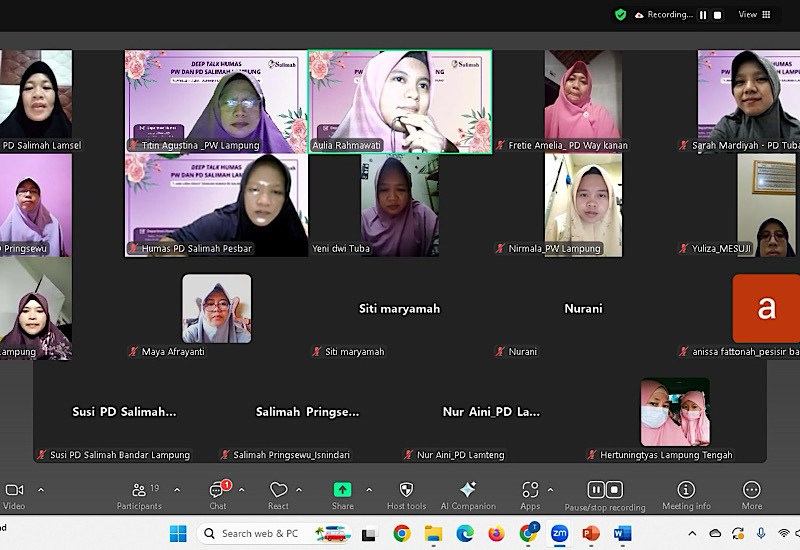Open Task View on the taskbar

[x=369, y=534]
